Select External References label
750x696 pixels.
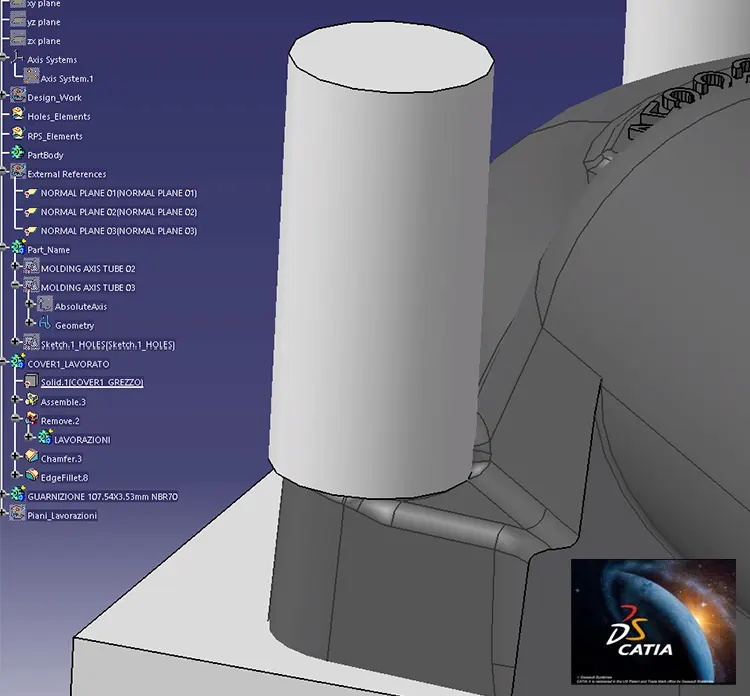coord(66,174)
